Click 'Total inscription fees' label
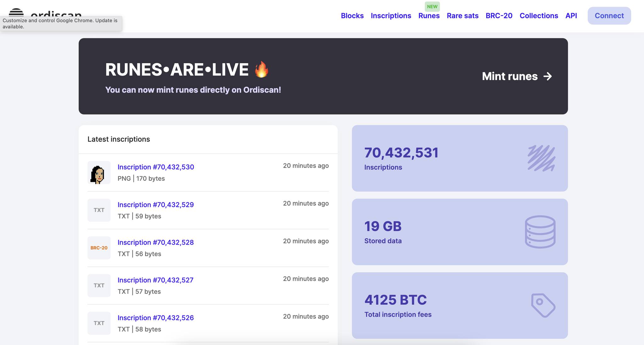The height and width of the screenshot is (345, 644). point(398,314)
